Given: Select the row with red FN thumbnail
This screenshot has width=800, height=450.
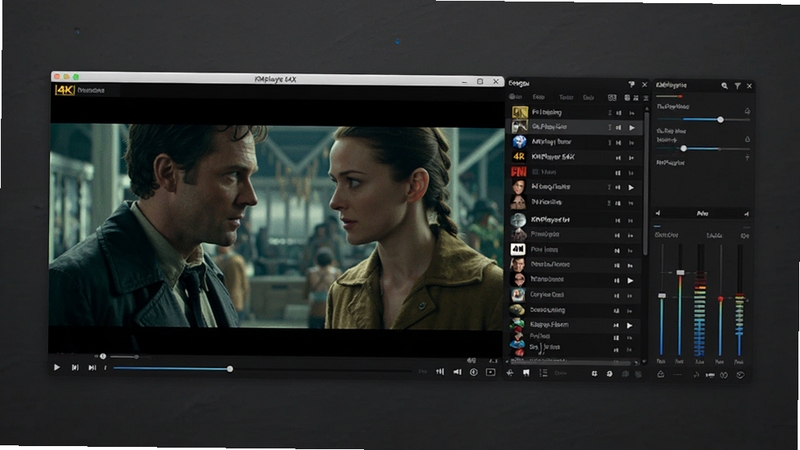Looking at the screenshot, I should pyautogui.click(x=575, y=172).
